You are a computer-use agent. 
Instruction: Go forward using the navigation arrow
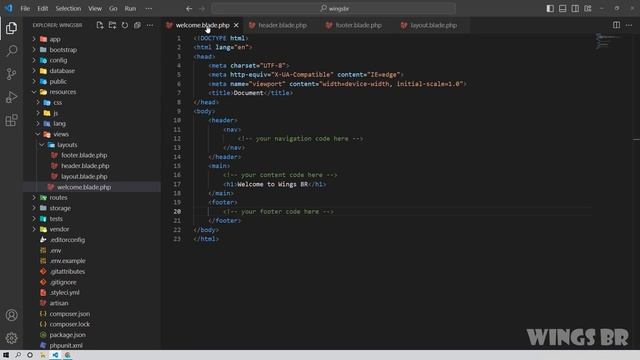[202, 9]
